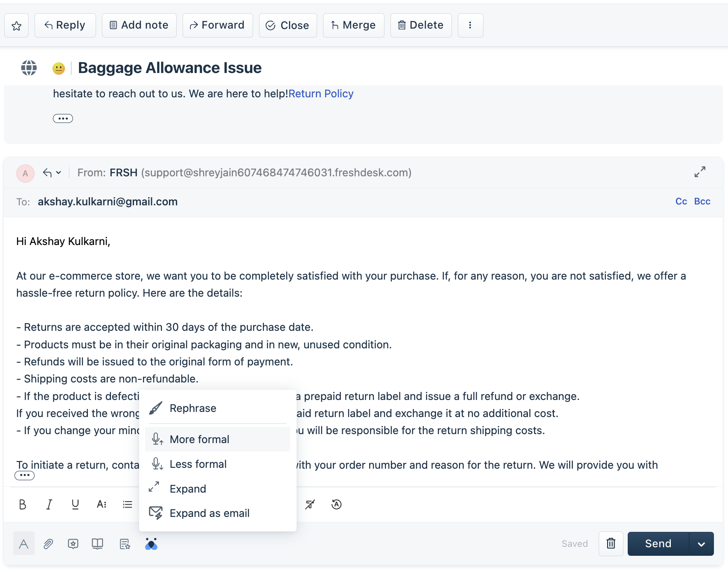Viewport: 728px width, 572px height.
Task: Click the From address support@shreyjain607468474746031.freshdesk.com
Action: point(276,172)
